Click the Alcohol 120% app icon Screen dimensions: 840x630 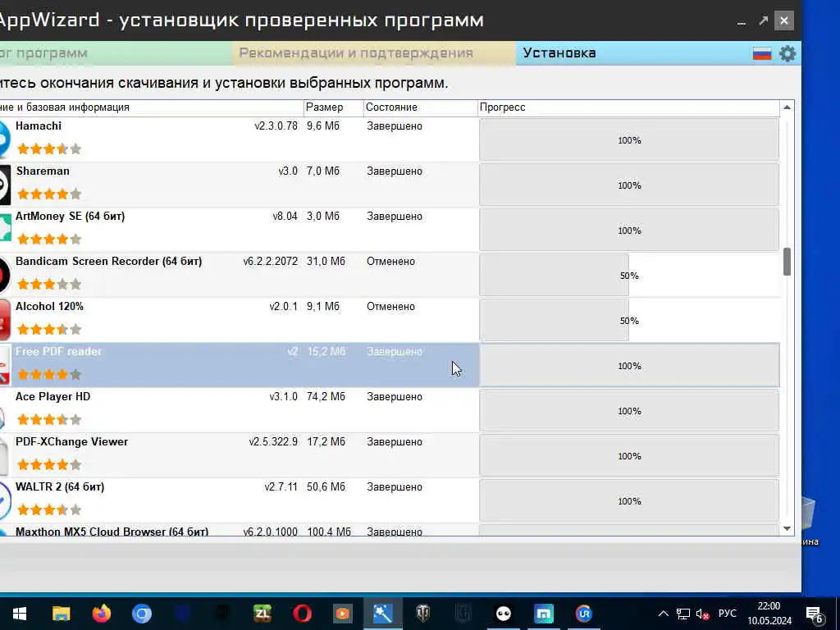(4, 320)
